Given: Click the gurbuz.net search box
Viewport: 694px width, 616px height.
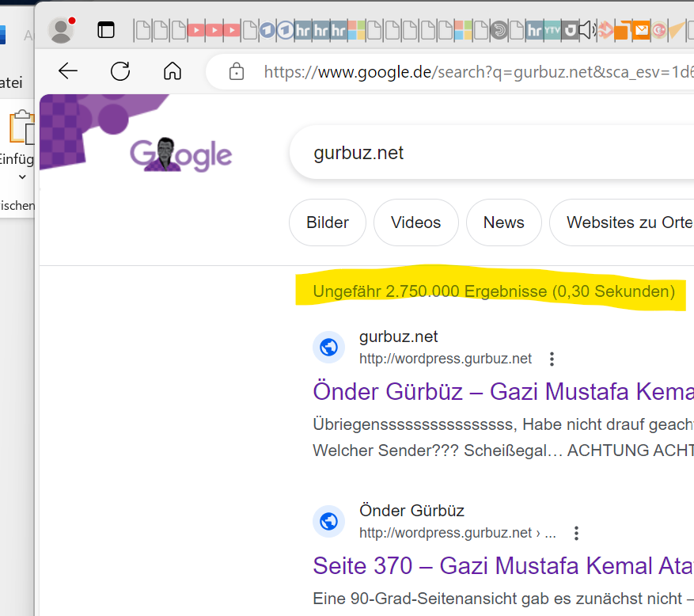Looking at the screenshot, I should pyautogui.click(x=491, y=153).
